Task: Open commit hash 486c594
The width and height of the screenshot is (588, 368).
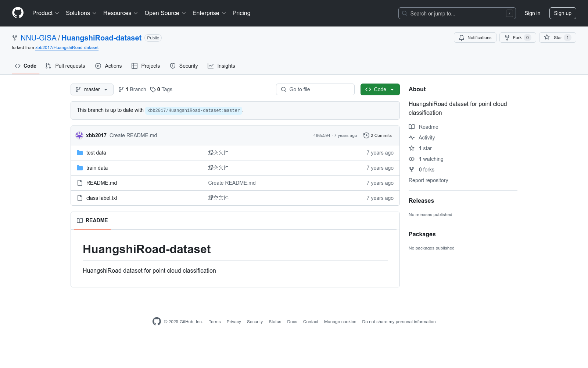Action: tap(322, 135)
